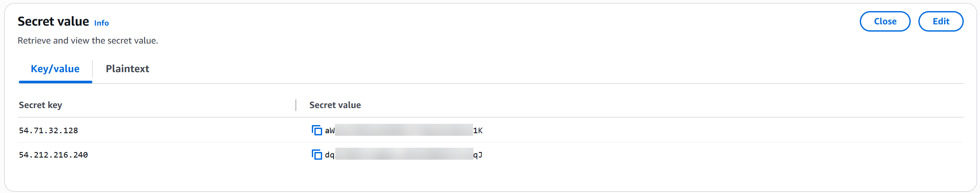Switch to the Plaintext tab

(127, 69)
